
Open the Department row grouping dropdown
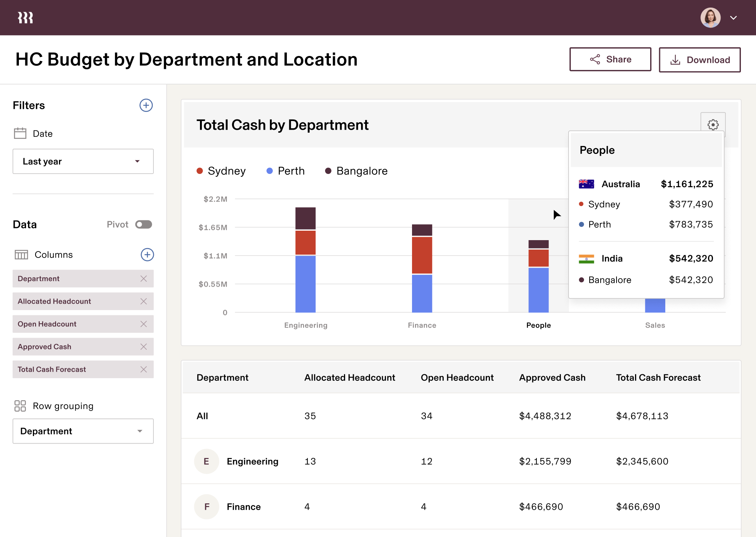pyautogui.click(x=83, y=431)
